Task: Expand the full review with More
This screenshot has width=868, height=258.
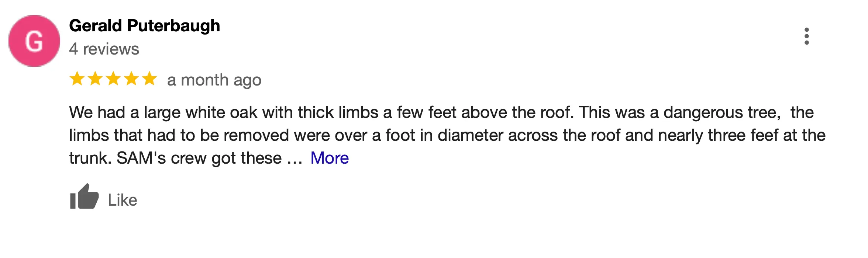Action: (x=329, y=158)
